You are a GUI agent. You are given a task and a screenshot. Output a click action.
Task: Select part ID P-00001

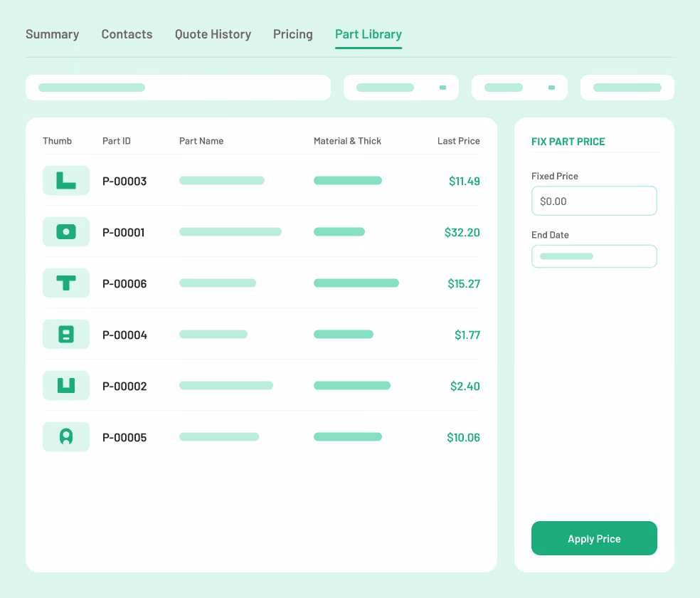(124, 233)
